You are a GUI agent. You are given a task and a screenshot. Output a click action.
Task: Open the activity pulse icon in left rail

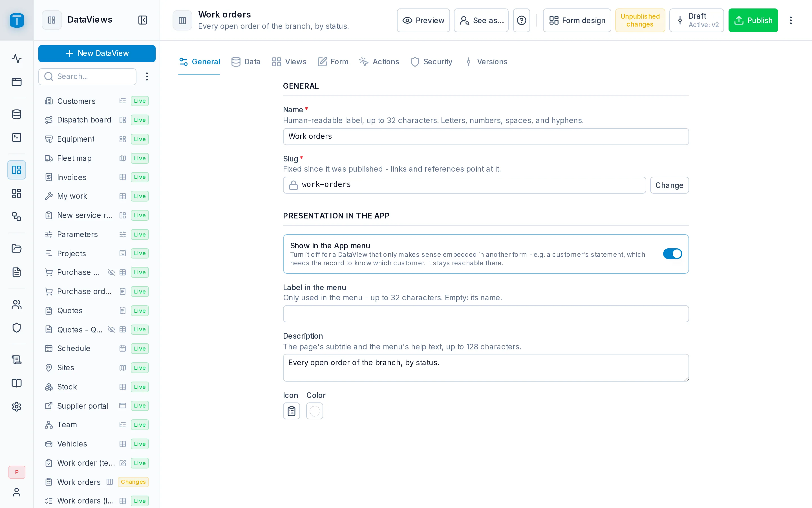(x=16, y=58)
